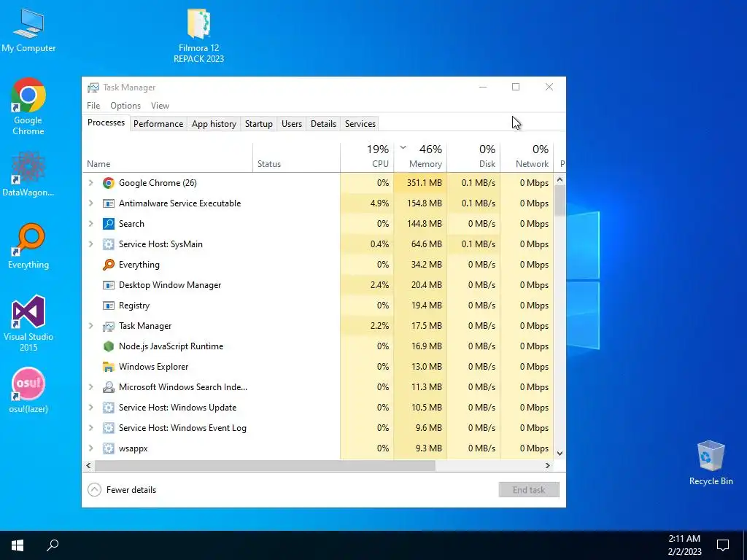747x560 pixels.
Task: Click the Service Host: Windows Event Log icon
Action: pyautogui.click(x=109, y=428)
